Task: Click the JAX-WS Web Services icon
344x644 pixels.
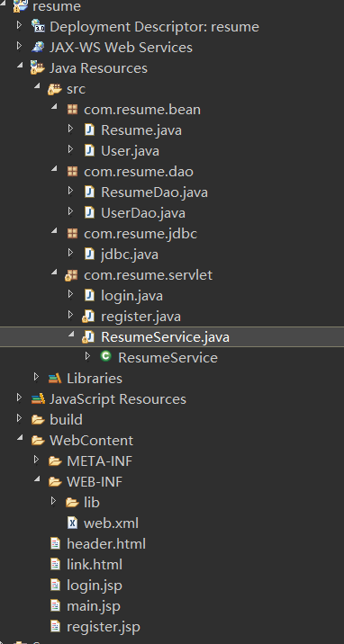Action: [38, 48]
